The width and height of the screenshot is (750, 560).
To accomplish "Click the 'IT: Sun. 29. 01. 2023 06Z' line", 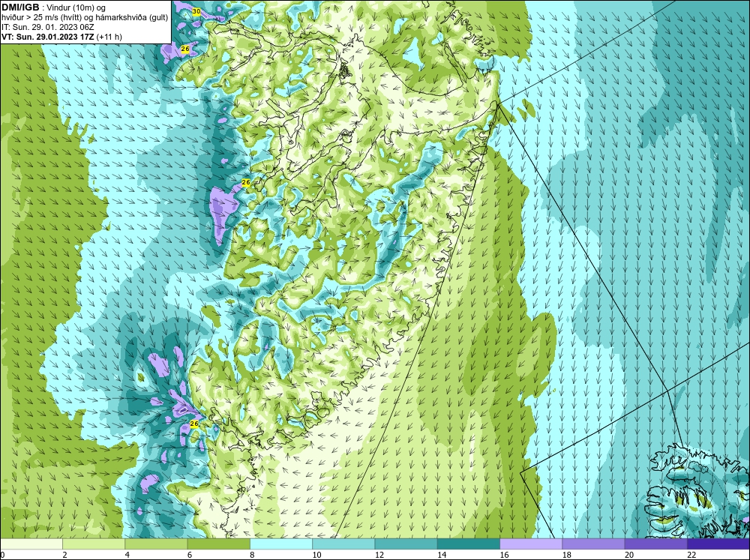I will click(x=48, y=27).
